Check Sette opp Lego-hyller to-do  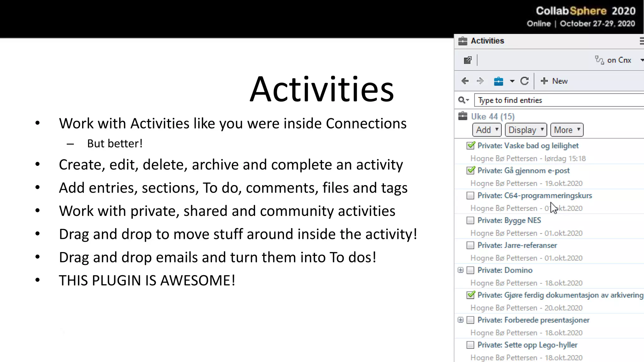(470, 345)
